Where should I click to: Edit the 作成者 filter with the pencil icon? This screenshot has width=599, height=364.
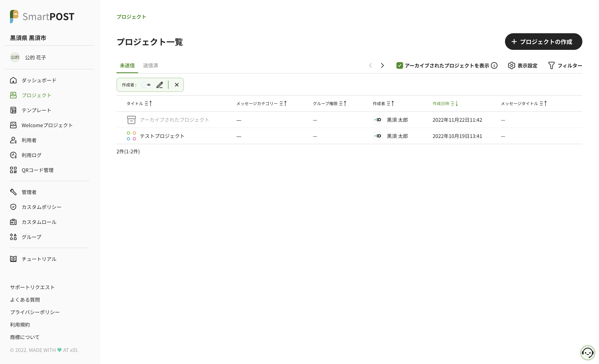(x=160, y=85)
